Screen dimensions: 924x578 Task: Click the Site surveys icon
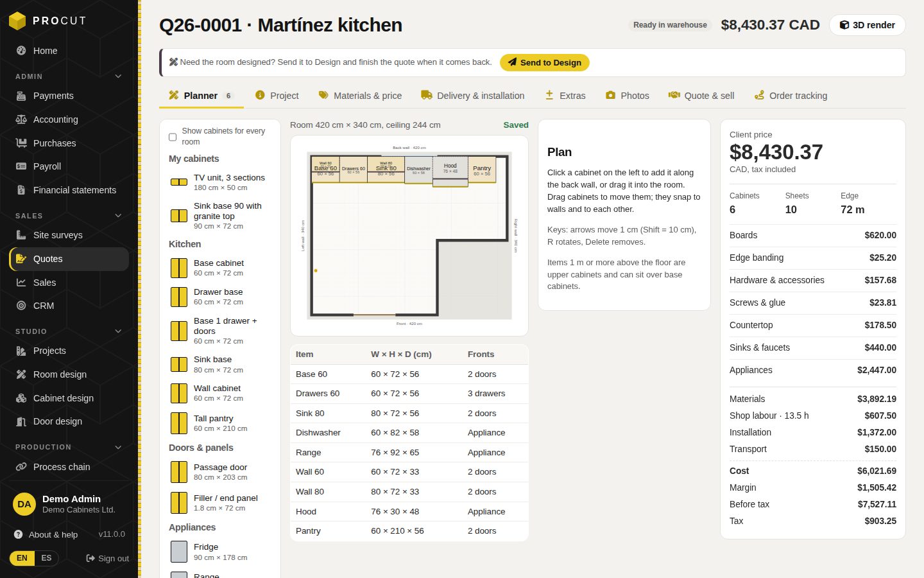click(21, 235)
